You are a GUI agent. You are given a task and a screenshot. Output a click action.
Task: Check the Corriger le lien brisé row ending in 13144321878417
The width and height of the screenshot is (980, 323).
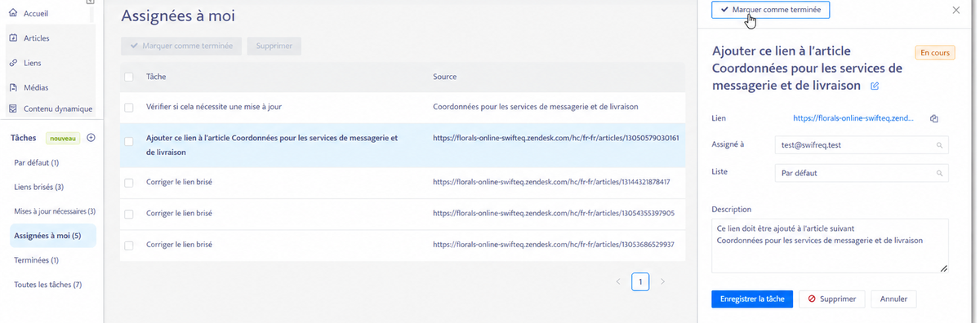[129, 182]
